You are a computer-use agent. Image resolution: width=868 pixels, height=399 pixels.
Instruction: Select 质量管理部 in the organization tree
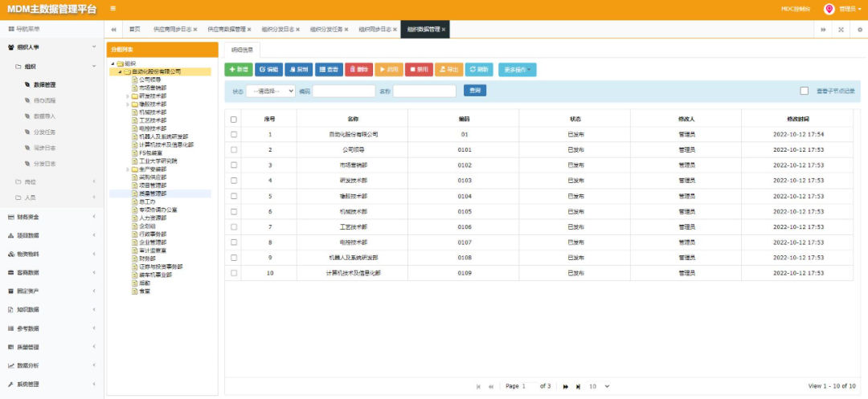(x=153, y=193)
